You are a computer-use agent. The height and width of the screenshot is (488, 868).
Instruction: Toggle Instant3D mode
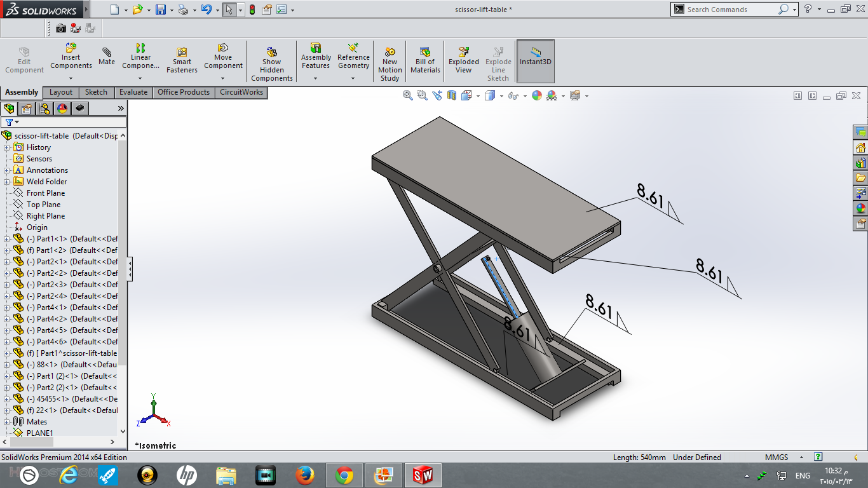[x=536, y=61]
